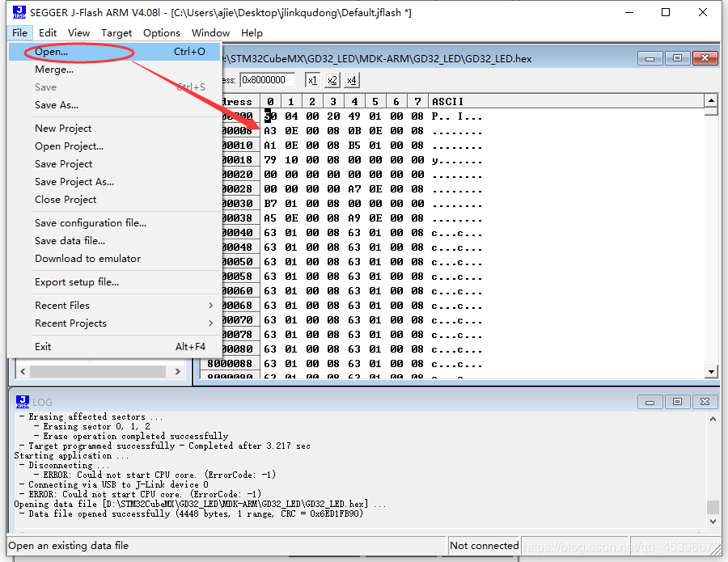Choose Export setup file... entry
This screenshot has height=562, width=728.
point(114,282)
